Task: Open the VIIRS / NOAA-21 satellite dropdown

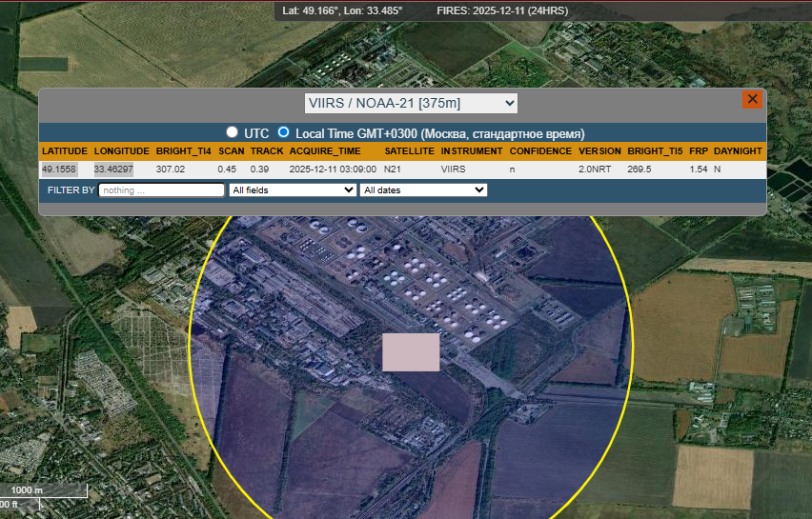Action: 411,103
